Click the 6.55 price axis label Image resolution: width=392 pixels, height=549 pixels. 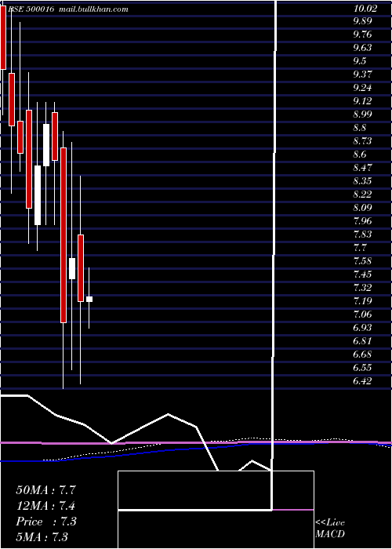tap(362, 367)
